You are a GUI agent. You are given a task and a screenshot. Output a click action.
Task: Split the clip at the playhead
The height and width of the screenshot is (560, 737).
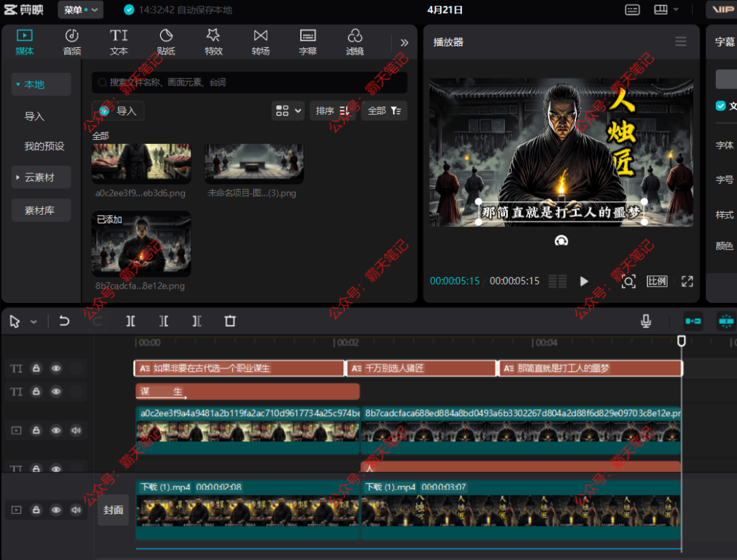click(x=130, y=321)
